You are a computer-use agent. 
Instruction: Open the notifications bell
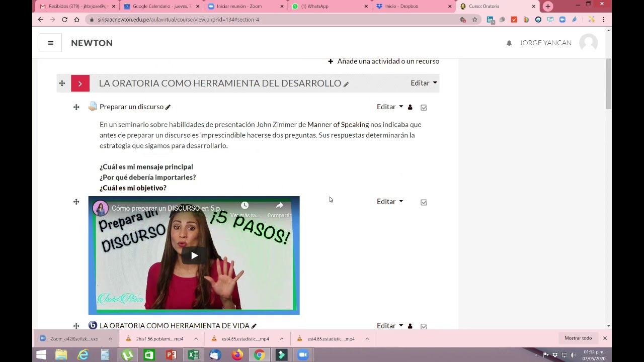pos(509,43)
